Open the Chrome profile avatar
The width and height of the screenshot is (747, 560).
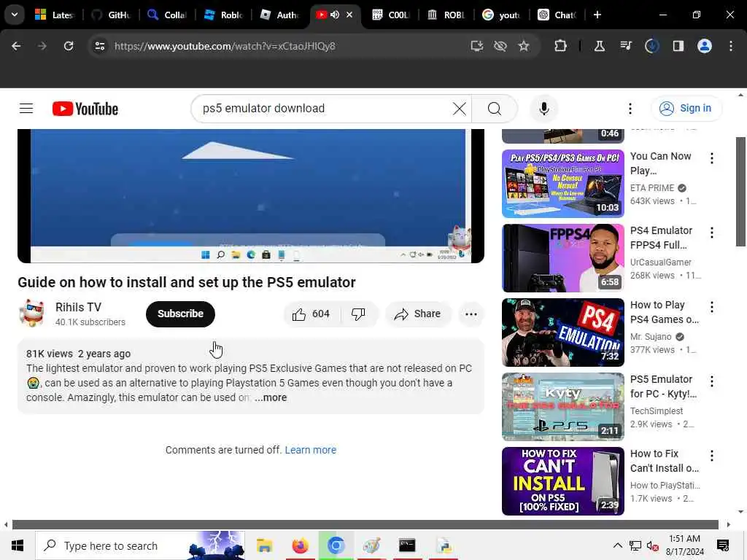point(705,46)
